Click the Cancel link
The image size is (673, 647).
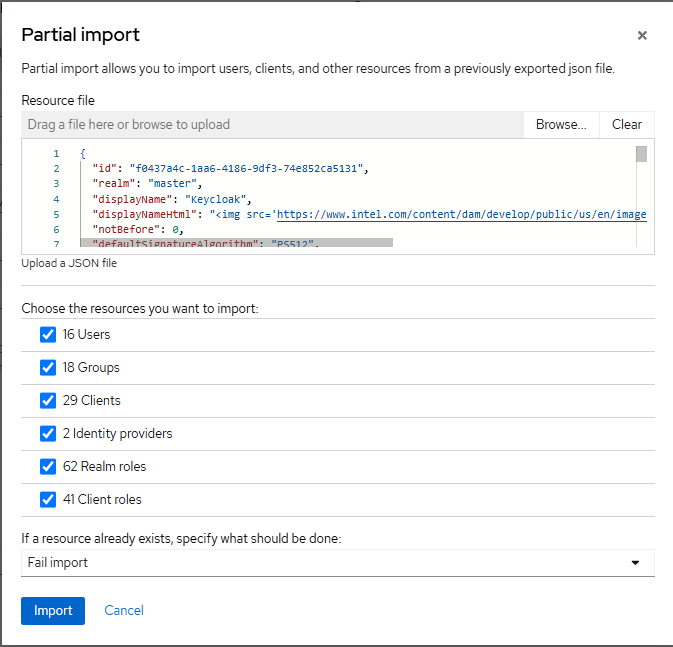[x=124, y=611]
